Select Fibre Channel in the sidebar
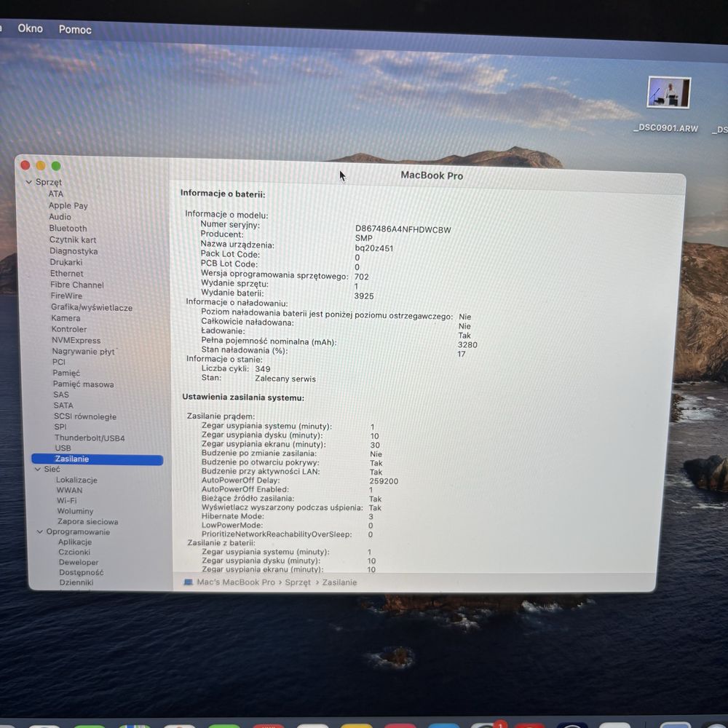Image resolution: width=728 pixels, height=728 pixels. 77,285
